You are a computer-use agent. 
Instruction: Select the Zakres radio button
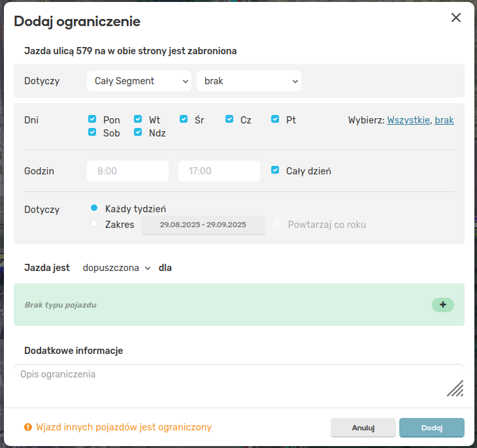(x=94, y=224)
